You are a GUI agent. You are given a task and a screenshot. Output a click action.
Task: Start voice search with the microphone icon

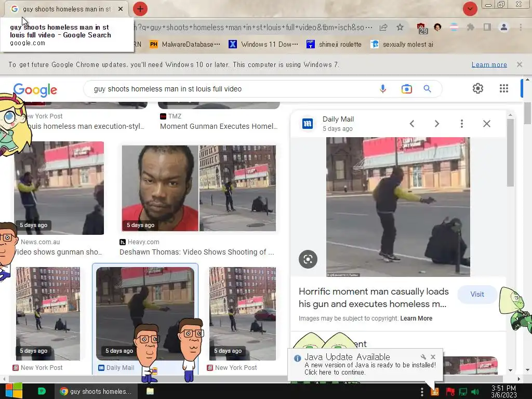pos(383,89)
